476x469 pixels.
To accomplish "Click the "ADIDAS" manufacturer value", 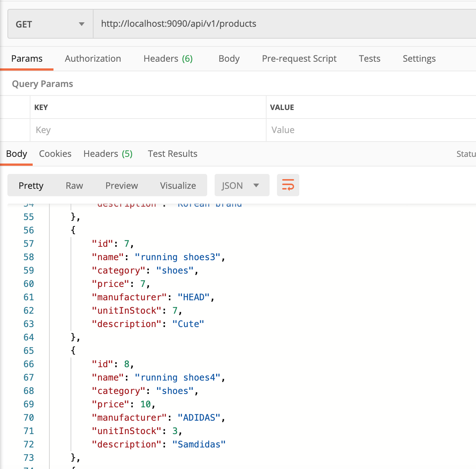I will [x=199, y=418].
